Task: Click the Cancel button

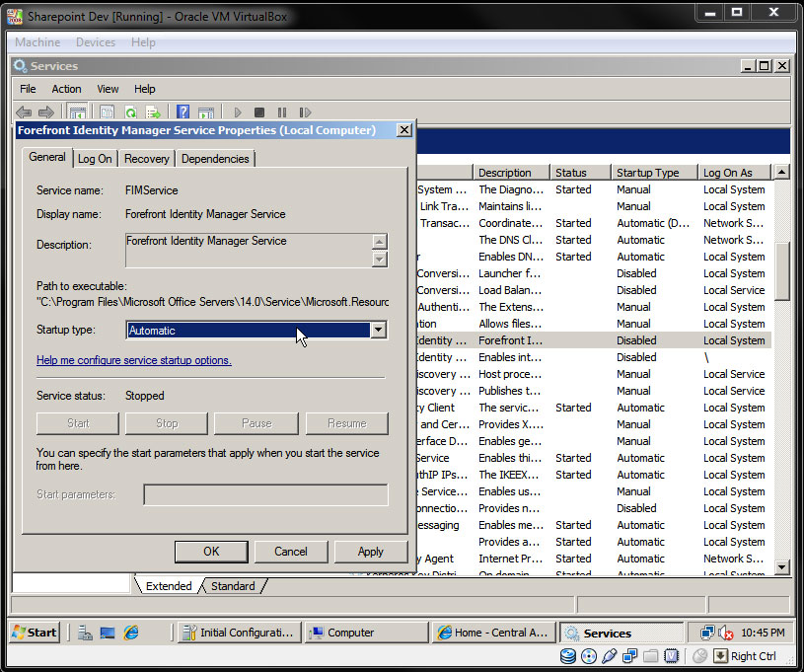Action: (291, 552)
